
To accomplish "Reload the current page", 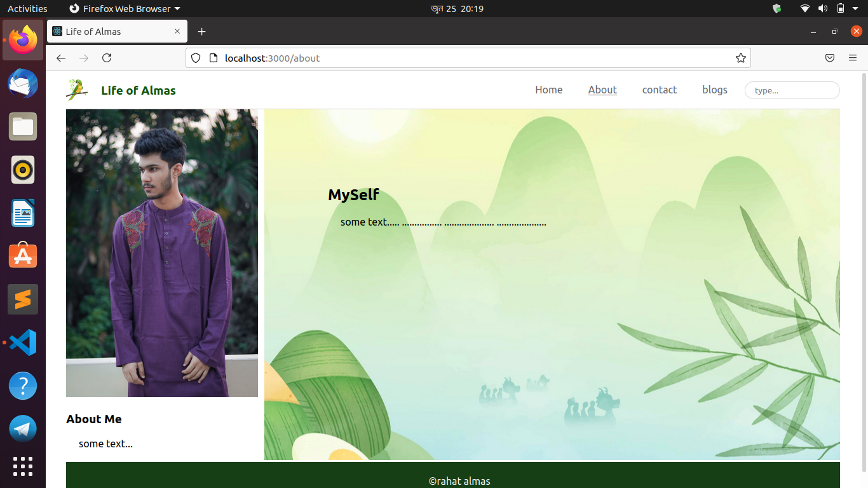I will [107, 58].
